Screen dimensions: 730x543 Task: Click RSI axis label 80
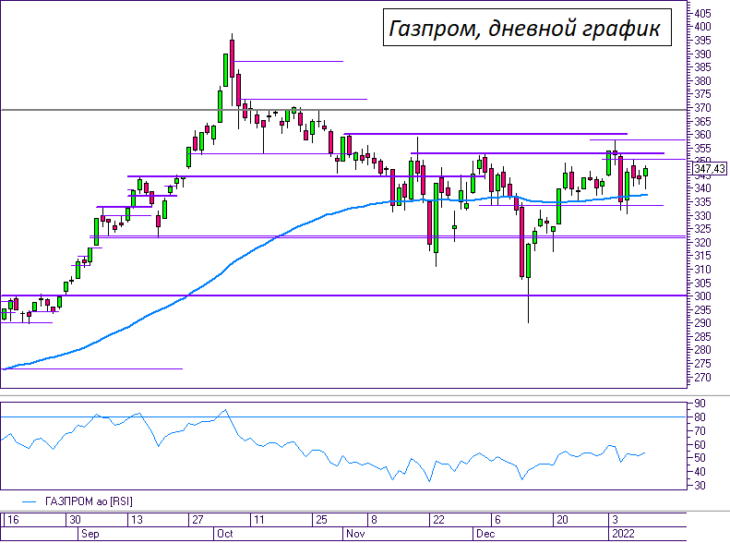click(x=700, y=417)
